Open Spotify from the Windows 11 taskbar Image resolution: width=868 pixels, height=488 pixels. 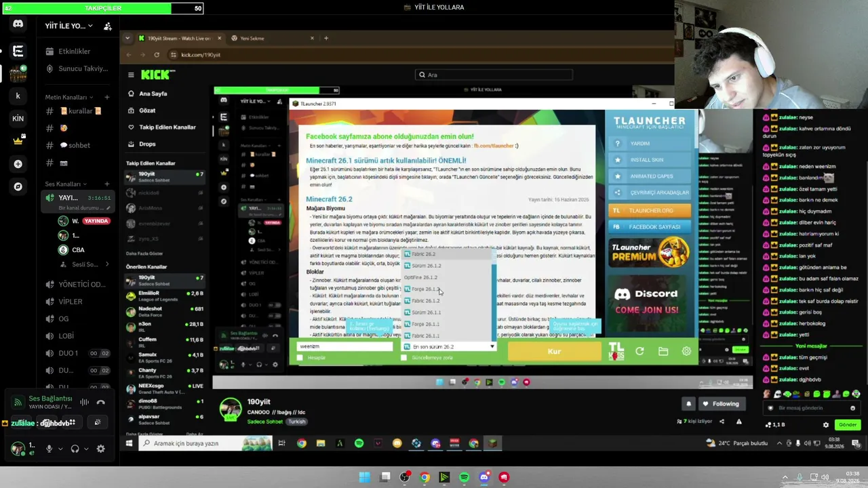tap(464, 477)
